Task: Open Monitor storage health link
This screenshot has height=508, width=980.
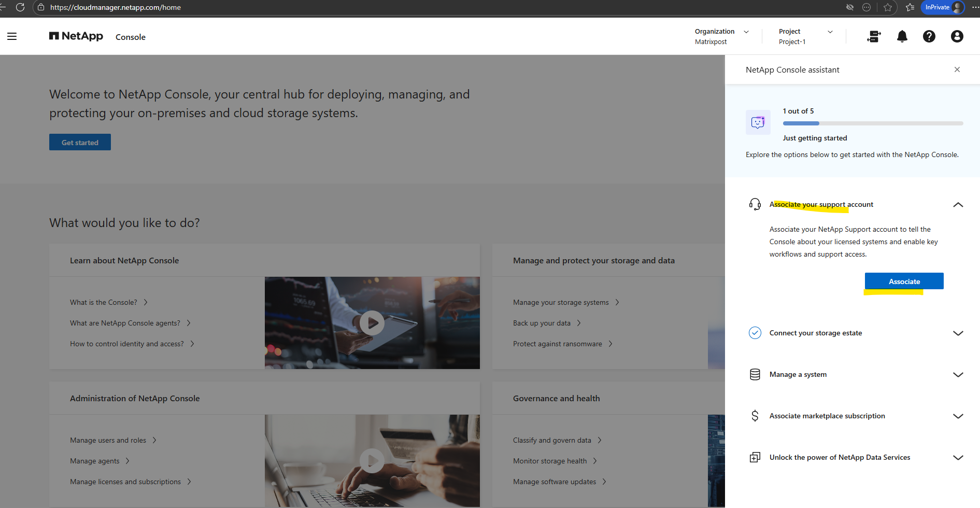Action: click(556, 461)
